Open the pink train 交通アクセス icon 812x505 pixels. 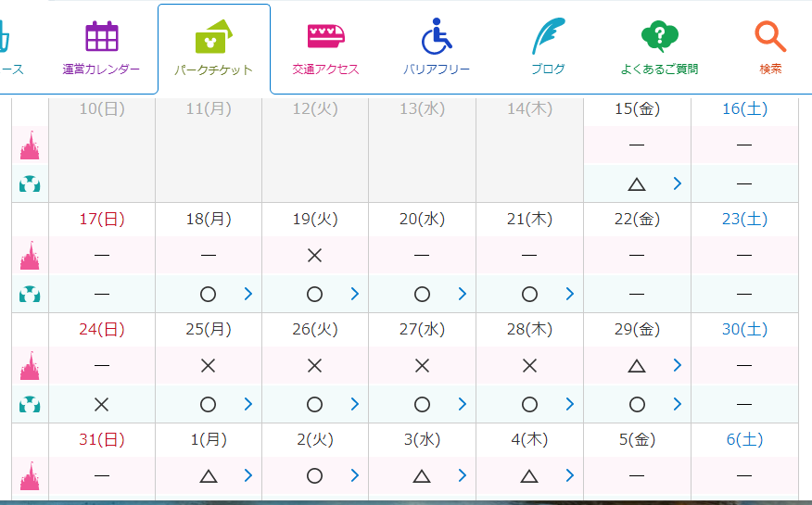tap(325, 36)
